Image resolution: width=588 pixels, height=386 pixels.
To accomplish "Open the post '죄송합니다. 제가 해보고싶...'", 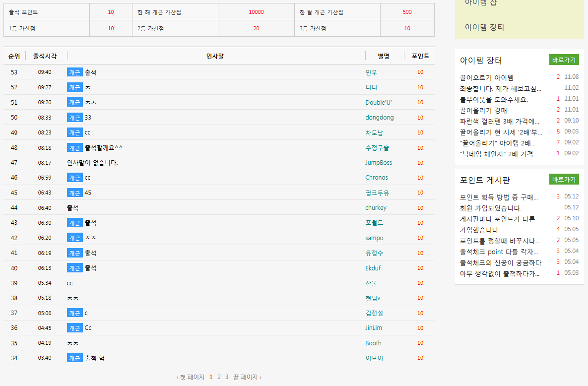I will click(x=500, y=88).
